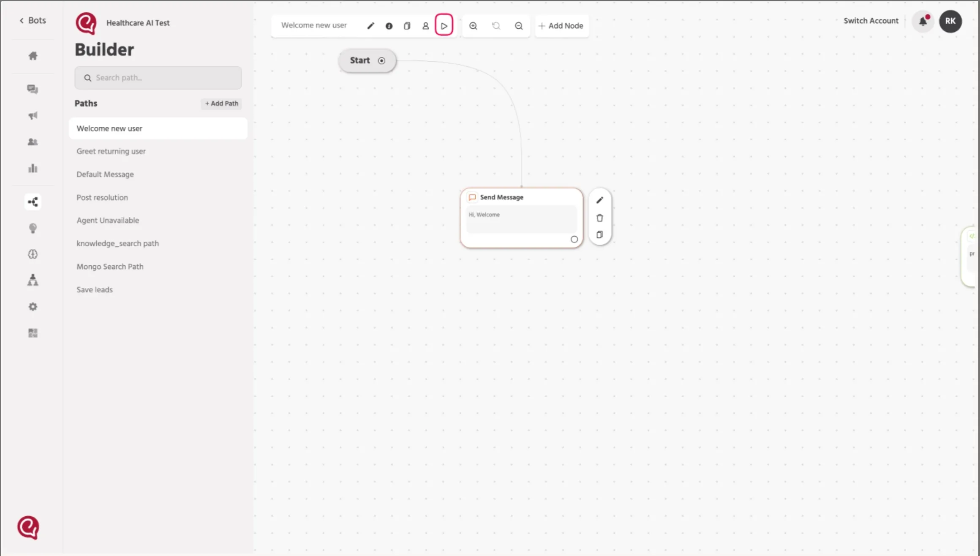Open notifications bell
The width and height of the screenshot is (980, 556).
(x=923, y=21)
